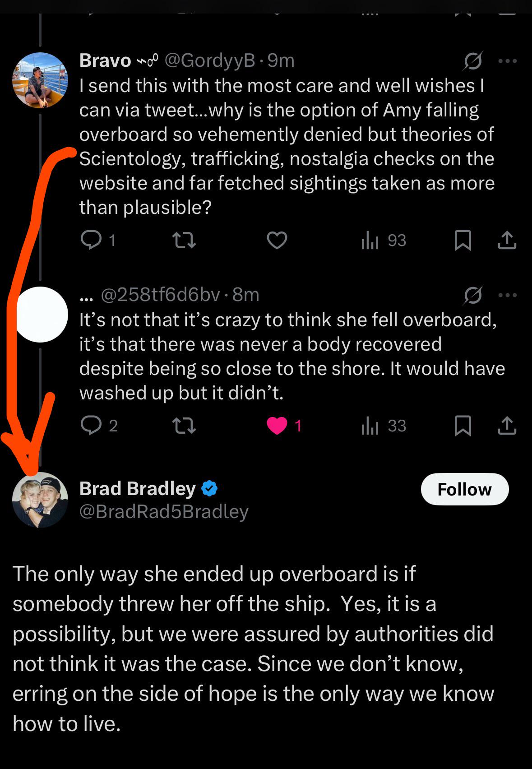Like Bravo's tweet about Amy
Image resolution: width=532 pixels, height=769 pixels.
277,240
